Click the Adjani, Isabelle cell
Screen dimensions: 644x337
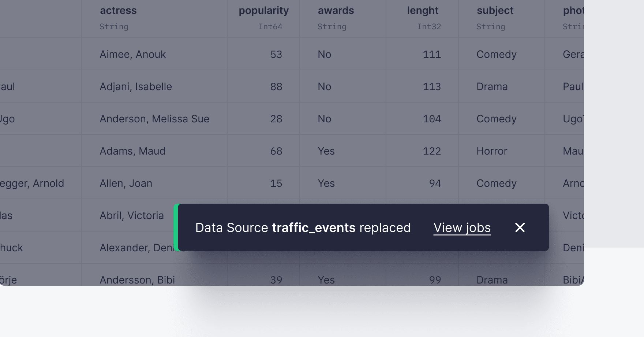coord(136,86)
